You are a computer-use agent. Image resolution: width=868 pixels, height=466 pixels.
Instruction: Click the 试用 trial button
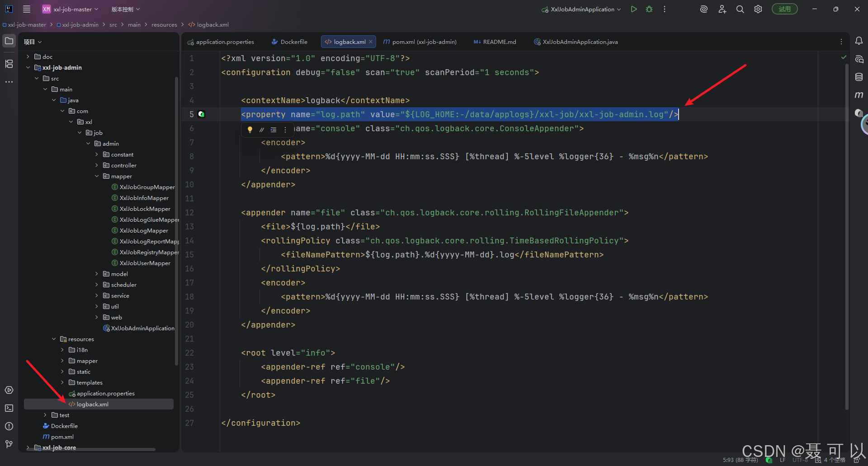pyautogui.click(x=785, y=9)
